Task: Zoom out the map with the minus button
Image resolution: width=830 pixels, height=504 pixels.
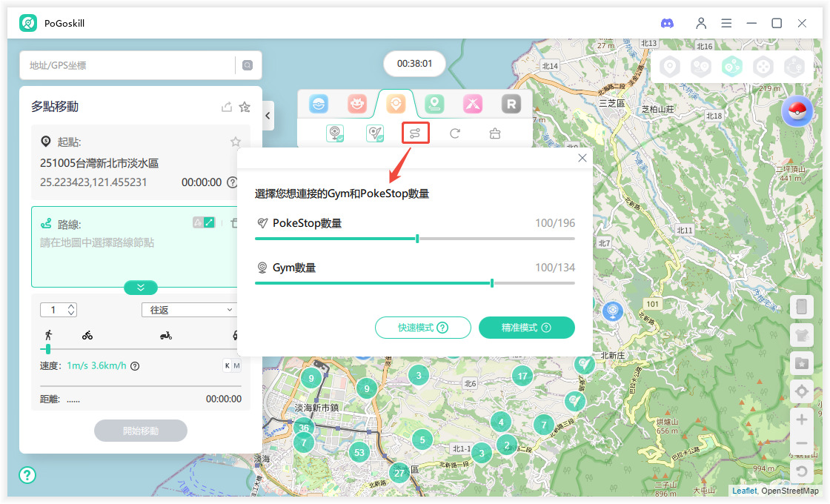Action: [x=801, y=443]
